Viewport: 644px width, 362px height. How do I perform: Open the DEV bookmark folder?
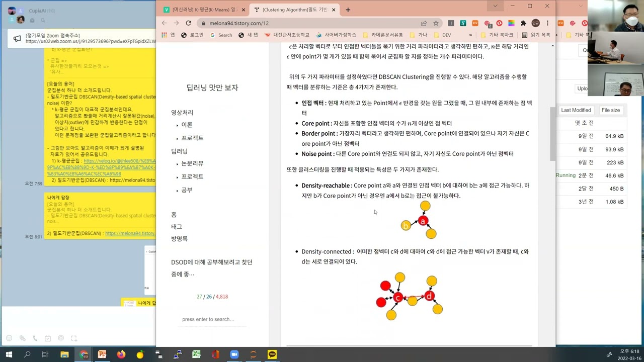tap(442, 35)
